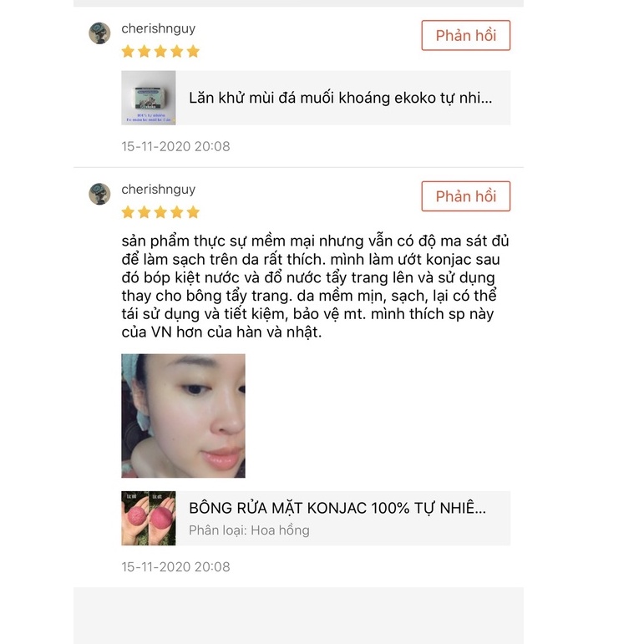The width and height of the screenshot is (644, 644).
Task: Open the ekoko deodorant product thumbnail
Action: coord(149,98)
